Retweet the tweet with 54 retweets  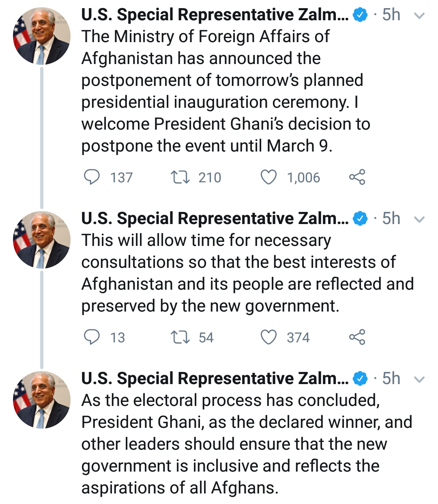click(x=180, y=337)
